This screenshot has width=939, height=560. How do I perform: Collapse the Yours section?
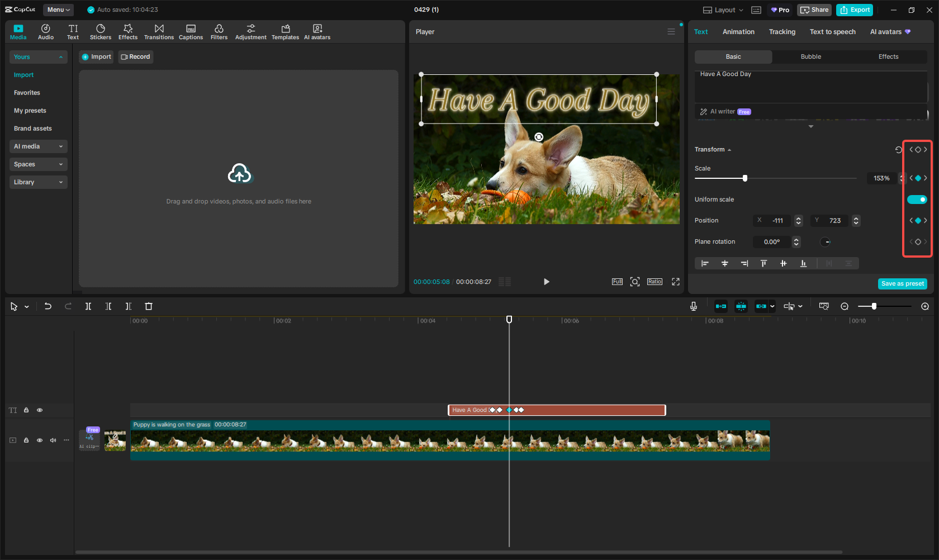pos(61,56)
